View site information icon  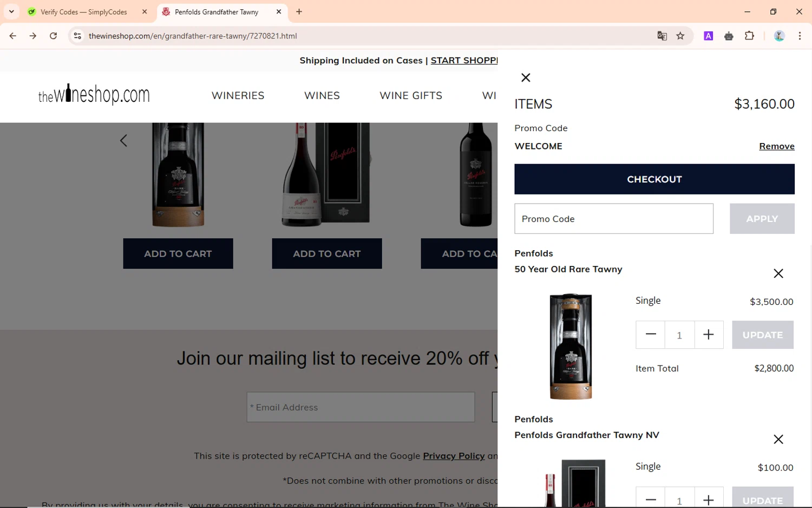click(x=77, y=36)
